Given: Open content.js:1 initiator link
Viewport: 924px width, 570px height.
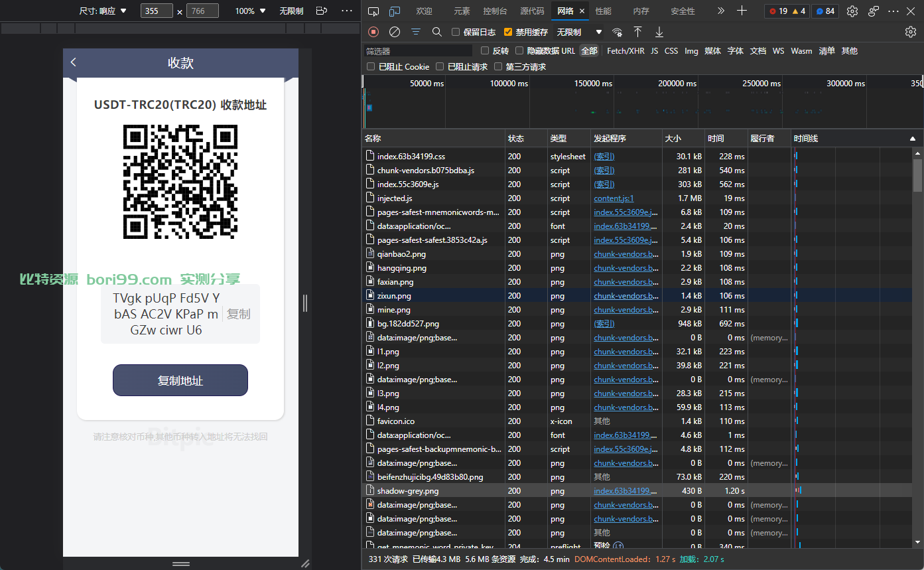Looking at the screenshot, I should 614,198.
